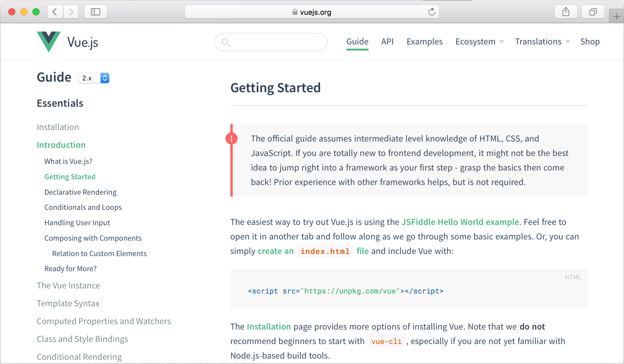Minimize the window with yellow button
The height and width of the screenshot is (364, 624).
pyautogui.click(x=24, y=12)
